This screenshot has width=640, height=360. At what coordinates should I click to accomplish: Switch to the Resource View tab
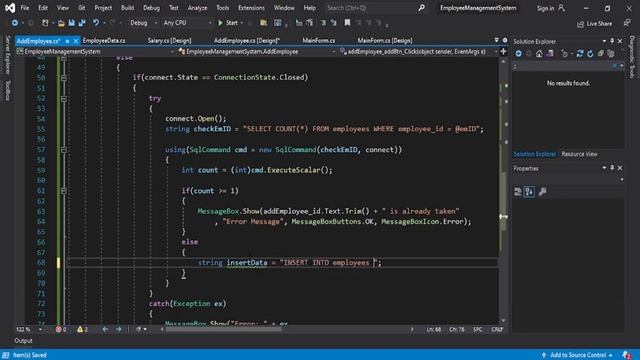point(579,154)
